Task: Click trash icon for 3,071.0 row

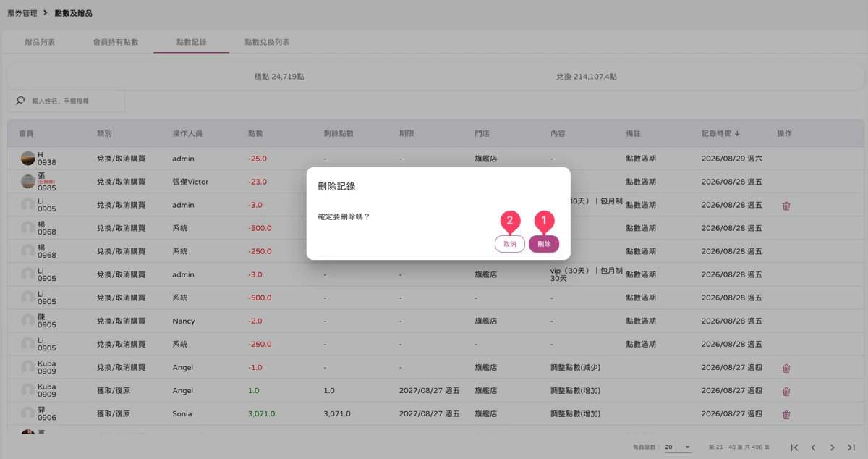Action: 786,414
